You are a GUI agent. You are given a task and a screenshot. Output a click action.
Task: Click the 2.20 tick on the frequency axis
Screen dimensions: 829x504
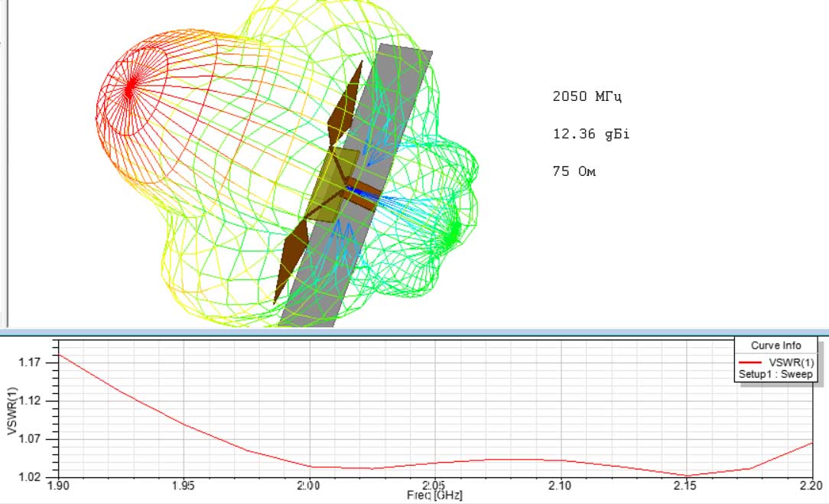click(811, 486)
